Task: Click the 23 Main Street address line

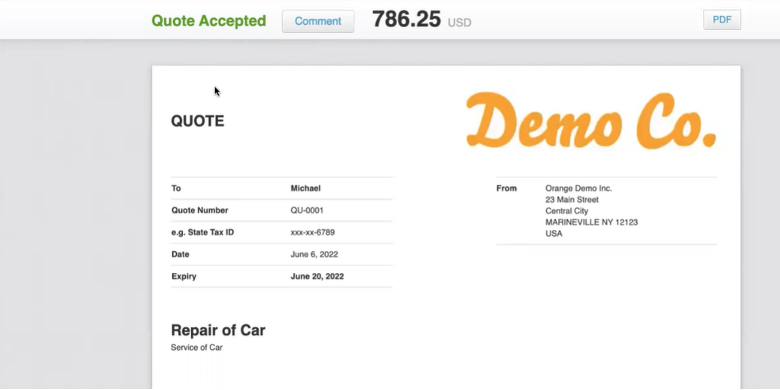Action: 572,199
